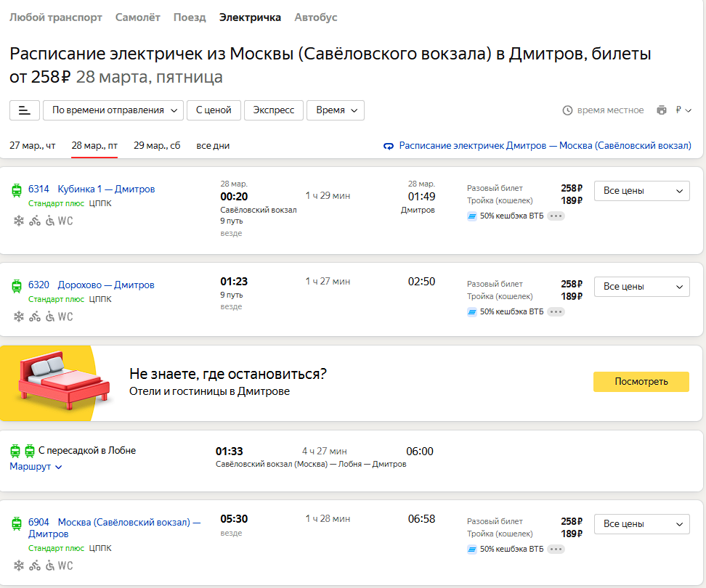
Task: Switch to the 'Автобус' transport tab
Action: coord(316,17)
